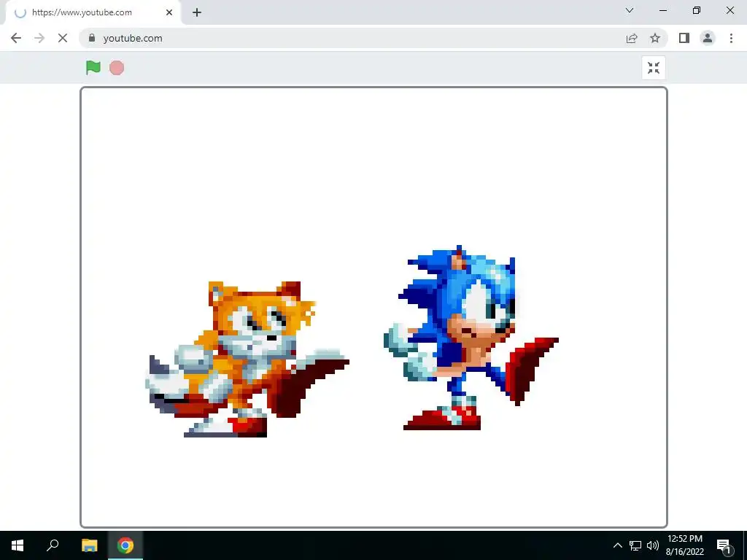747x560 pixels.
Task: Open File Explorer from the taskbar
Action: pyautogui.click(x=90, y=545)
